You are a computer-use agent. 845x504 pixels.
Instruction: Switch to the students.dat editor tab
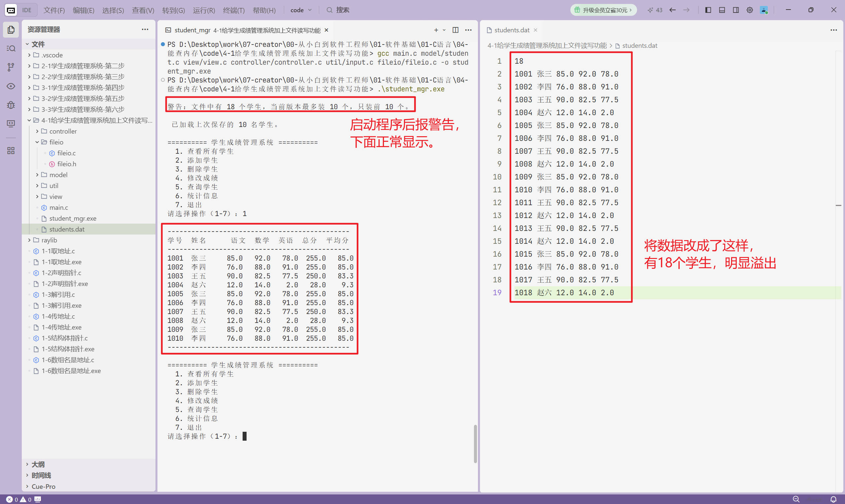(x=512, y=30)
